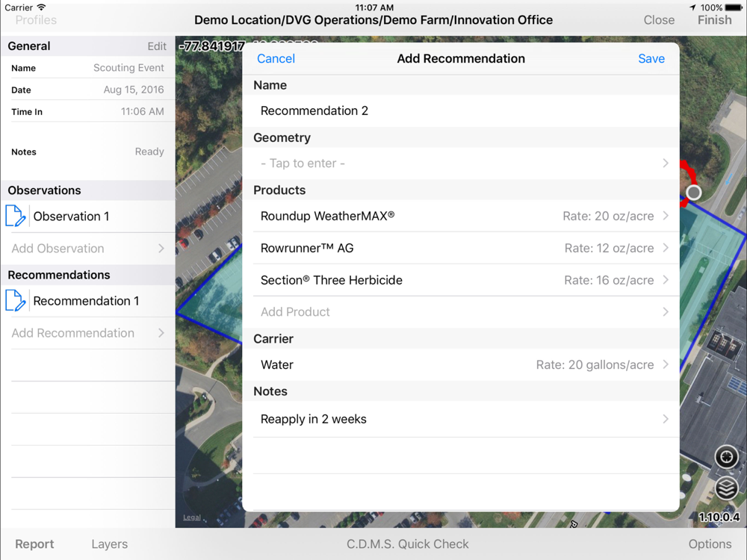Open Rowrunner AG product chevron
The height and width of the screenshot is (560, 747).
(x=666, y=248)
